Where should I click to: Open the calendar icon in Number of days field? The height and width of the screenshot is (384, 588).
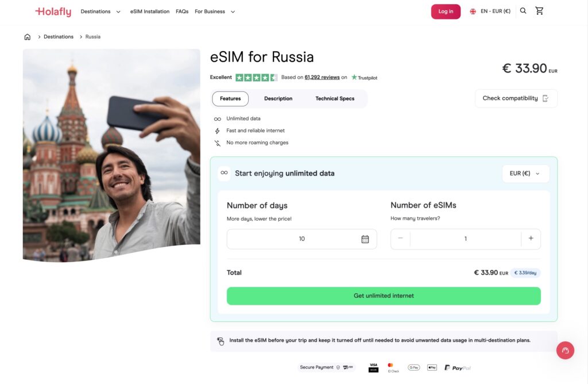point(365,239)
